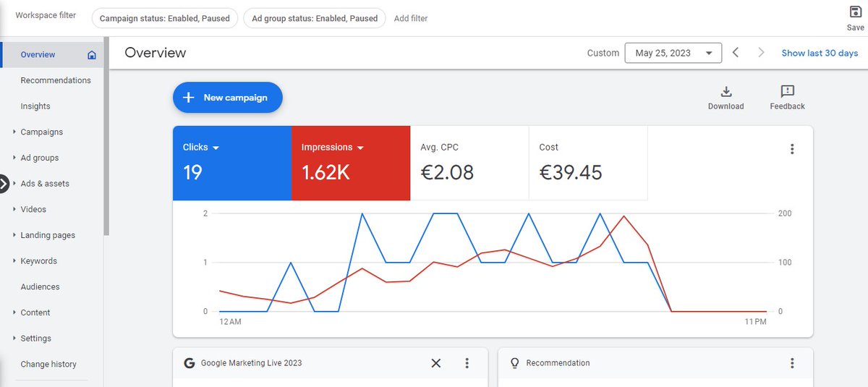Expand the Content menu section
The height and width of the screenshot is (387, 868).
pos(14,312)
